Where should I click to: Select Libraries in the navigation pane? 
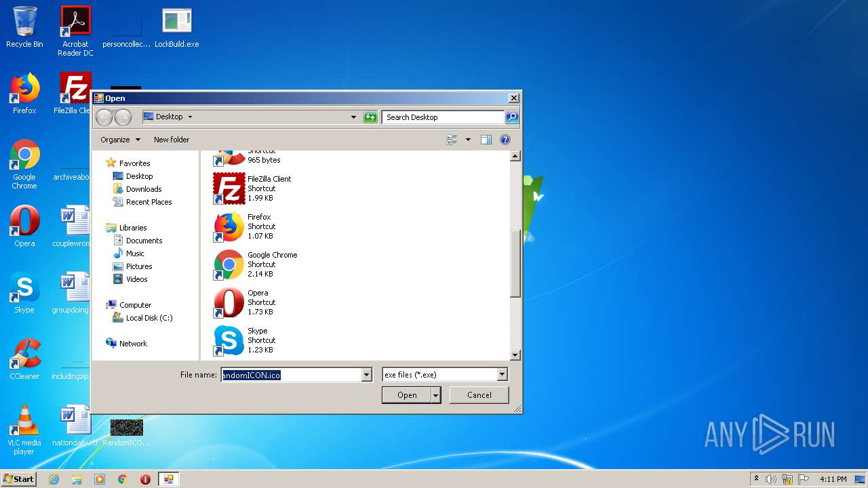coord(127,228)
